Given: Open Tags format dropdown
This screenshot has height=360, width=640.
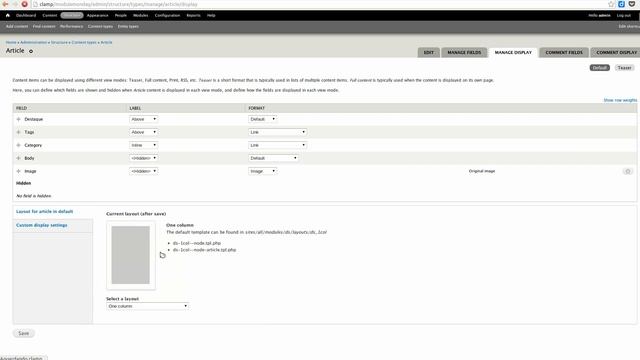Looking at the screenshot, I should [278, 132].
